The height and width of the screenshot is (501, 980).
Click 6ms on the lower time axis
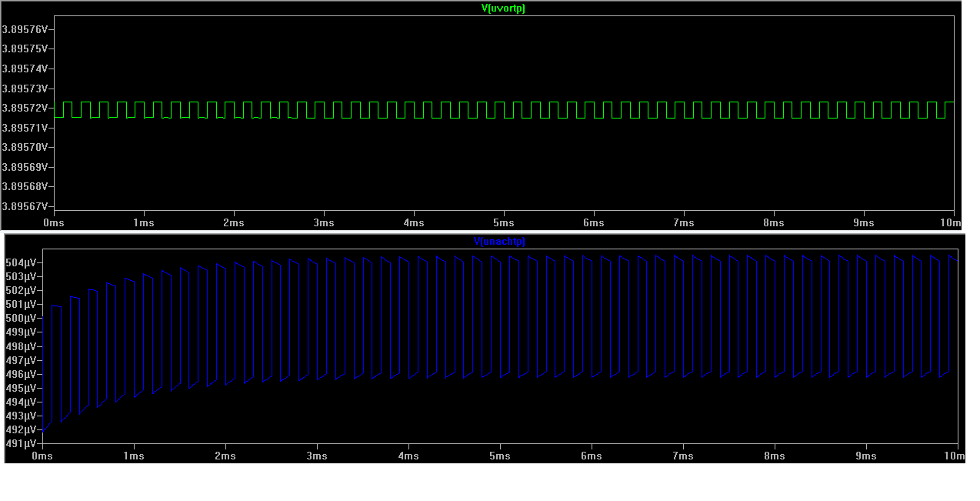[592, 456]
